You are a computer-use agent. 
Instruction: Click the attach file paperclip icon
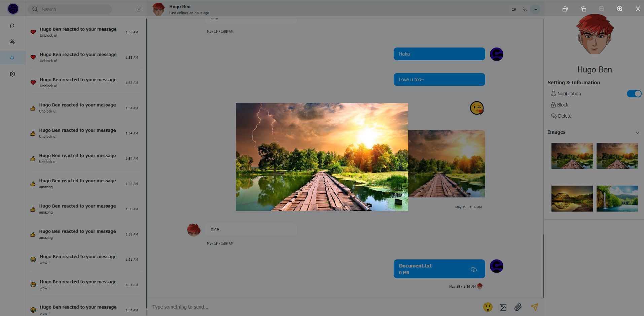tap(518, 307)
